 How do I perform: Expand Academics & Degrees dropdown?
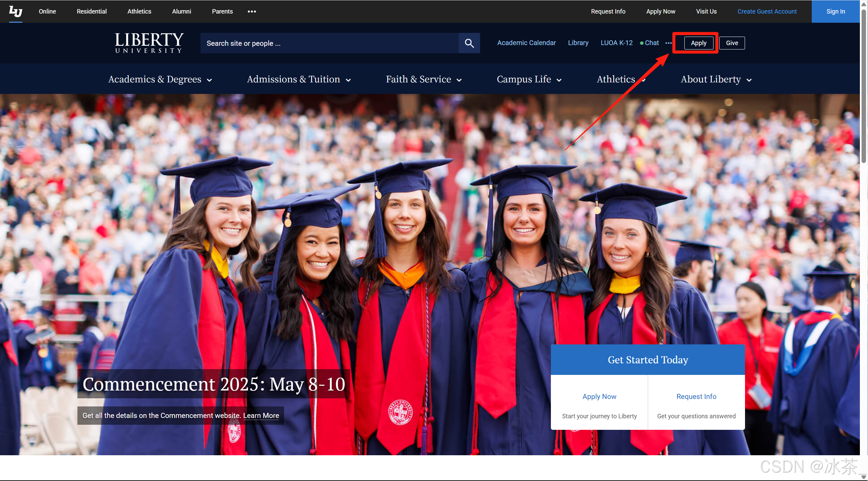[x=160, y=79]
